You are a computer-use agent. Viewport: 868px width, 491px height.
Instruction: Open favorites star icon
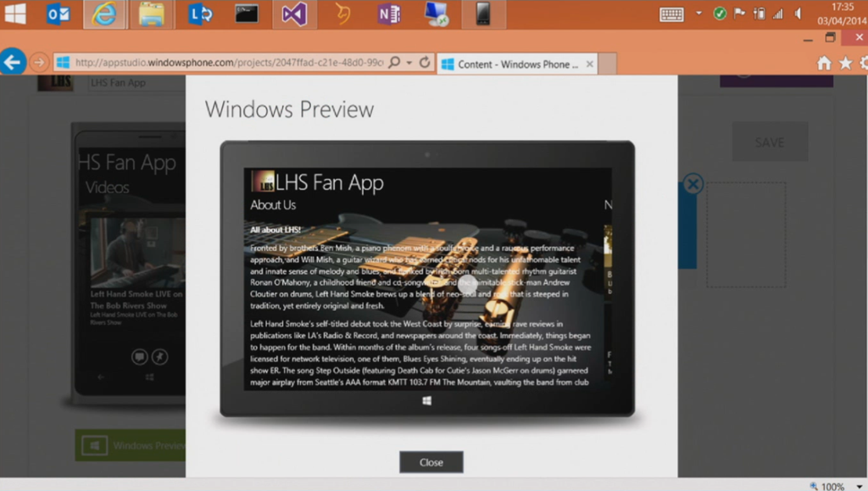pos(845,63)
